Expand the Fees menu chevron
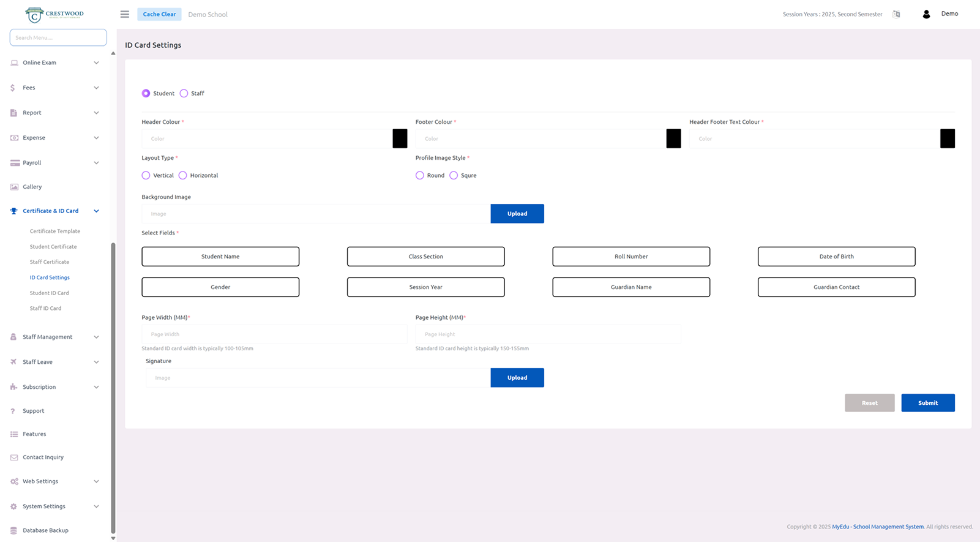 [x=96, y=88]
